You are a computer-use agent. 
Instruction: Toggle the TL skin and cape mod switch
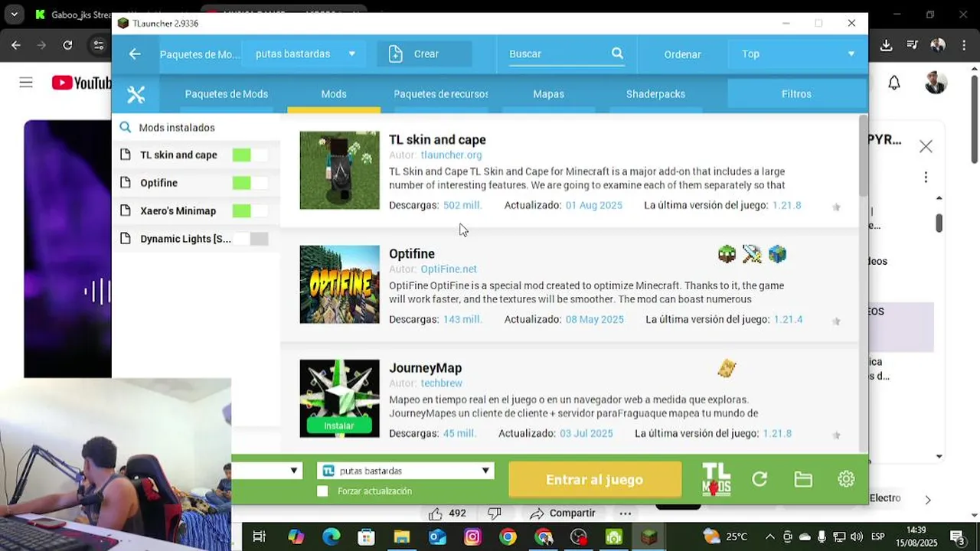[250, 155]
